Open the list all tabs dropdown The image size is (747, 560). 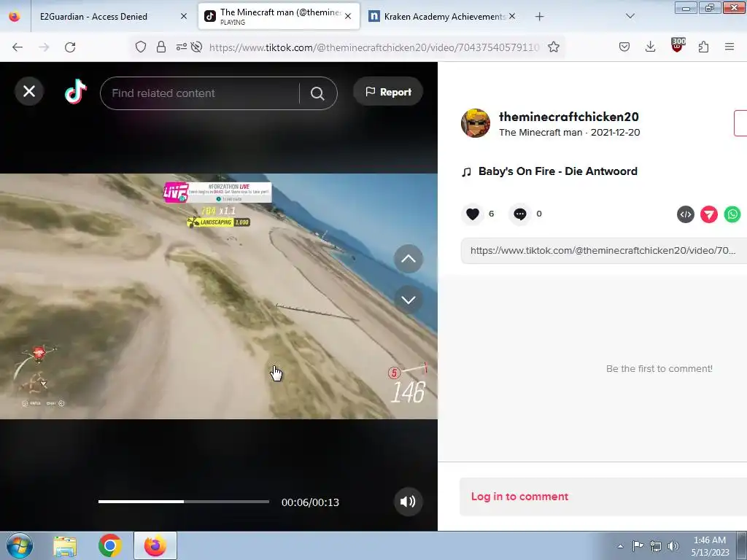(630, 16)
